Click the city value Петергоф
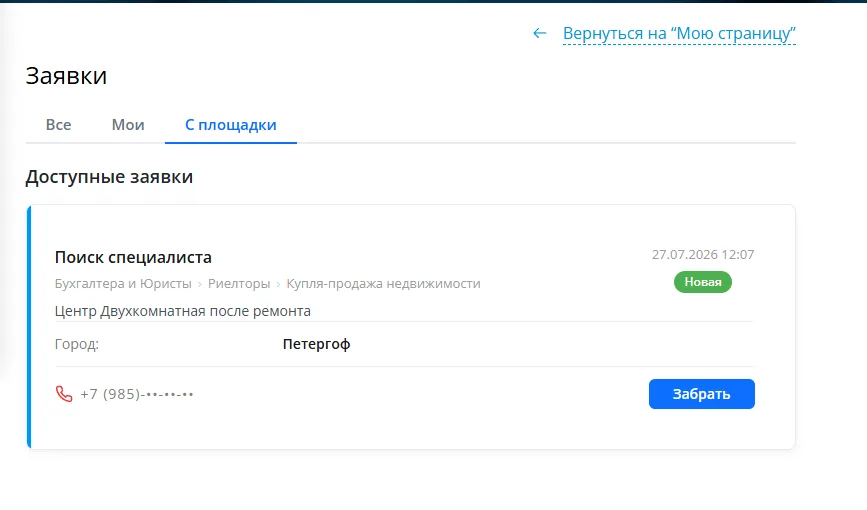Viewport: 867px width, 510px height. click(x=316, y=344)
